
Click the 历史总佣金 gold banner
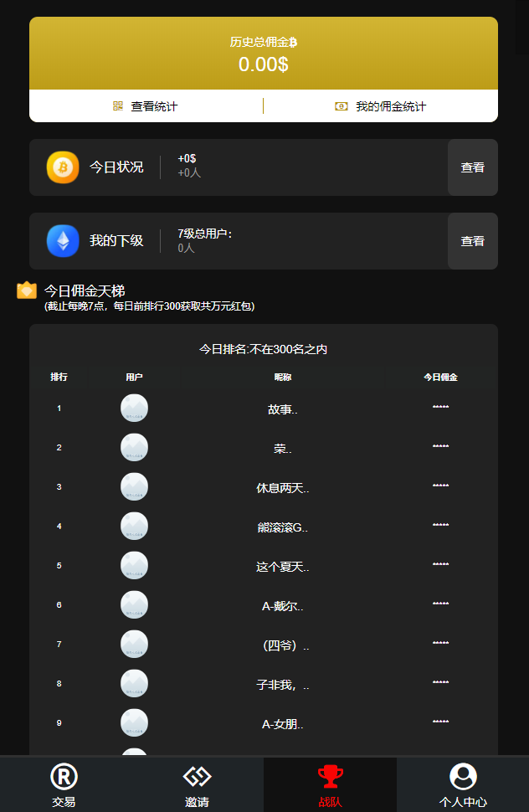tap(264, 54)
